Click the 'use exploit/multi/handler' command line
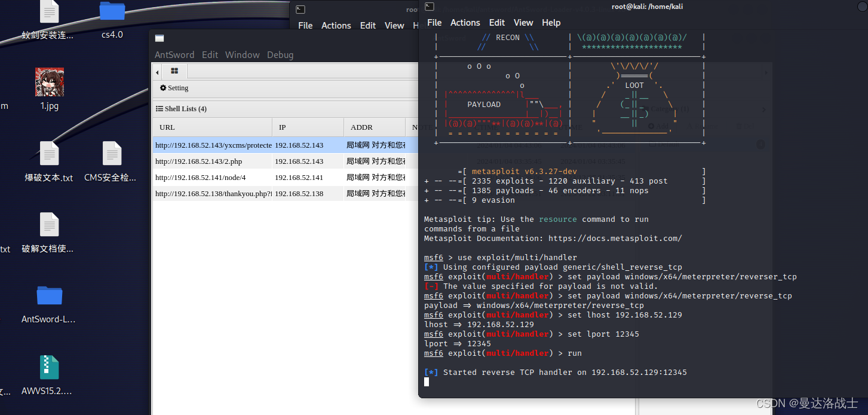868x415 pixels. pos(501,258)
